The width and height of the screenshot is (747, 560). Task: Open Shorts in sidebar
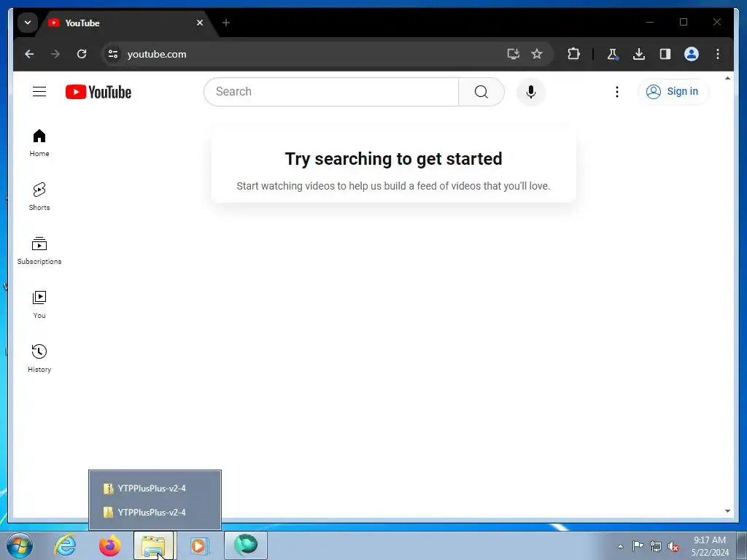point(39,197)
